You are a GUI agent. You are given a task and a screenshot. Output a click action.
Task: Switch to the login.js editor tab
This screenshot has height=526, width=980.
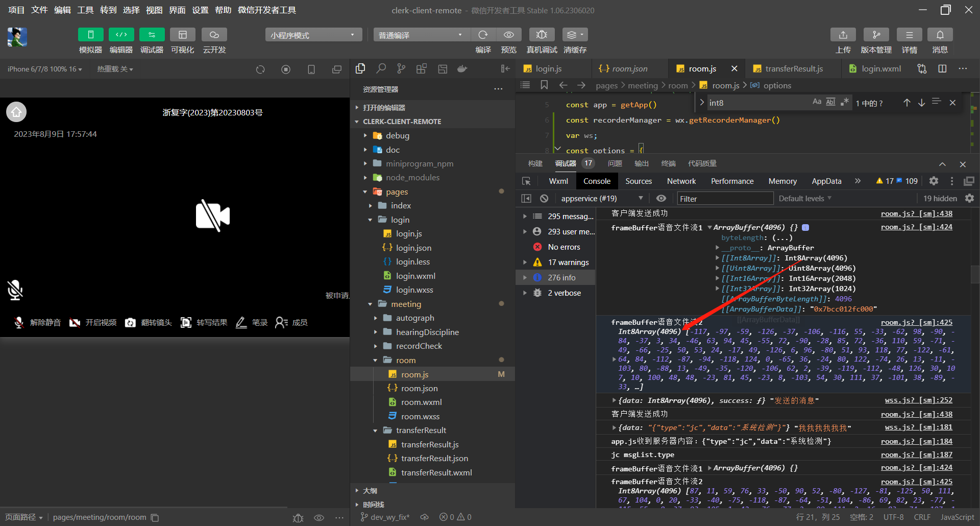[x=549, y=68]
